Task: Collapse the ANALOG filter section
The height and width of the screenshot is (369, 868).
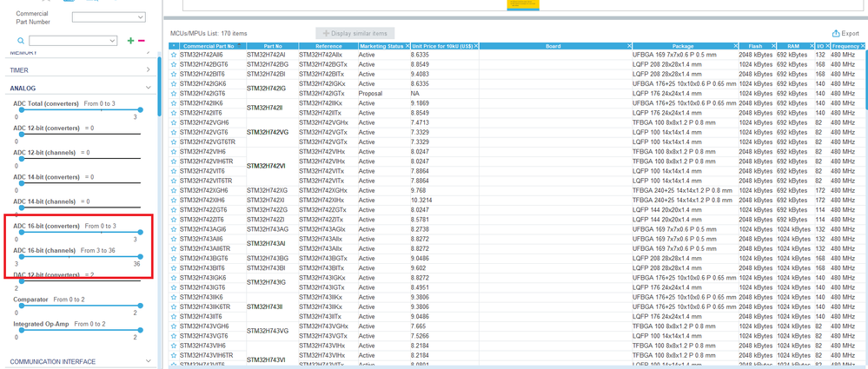Action: (148, 88)
